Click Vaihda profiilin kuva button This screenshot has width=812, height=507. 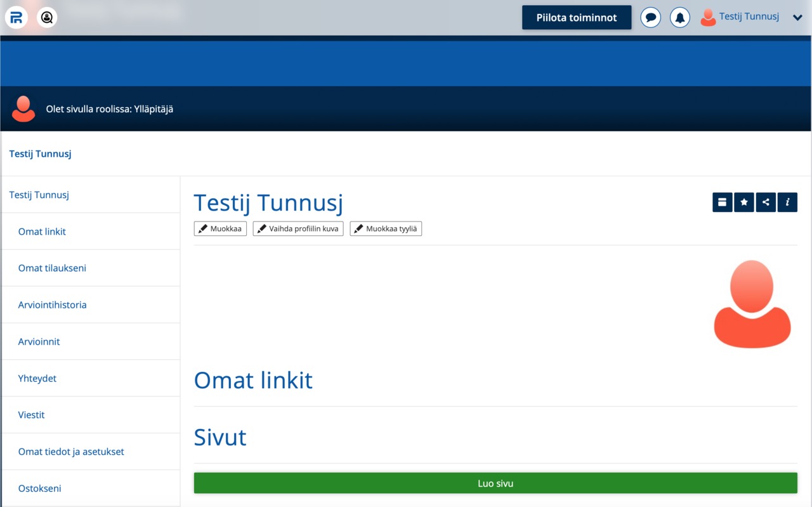298,228
